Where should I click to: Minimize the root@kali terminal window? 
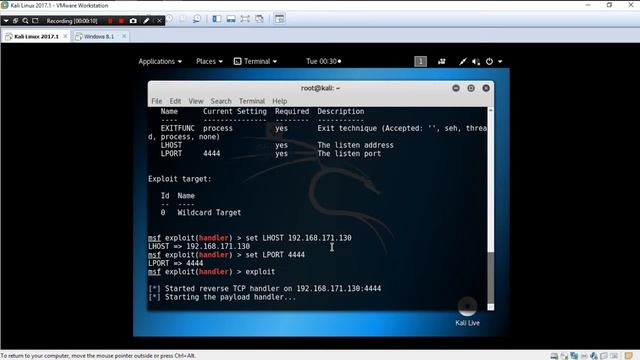(456, 88)
